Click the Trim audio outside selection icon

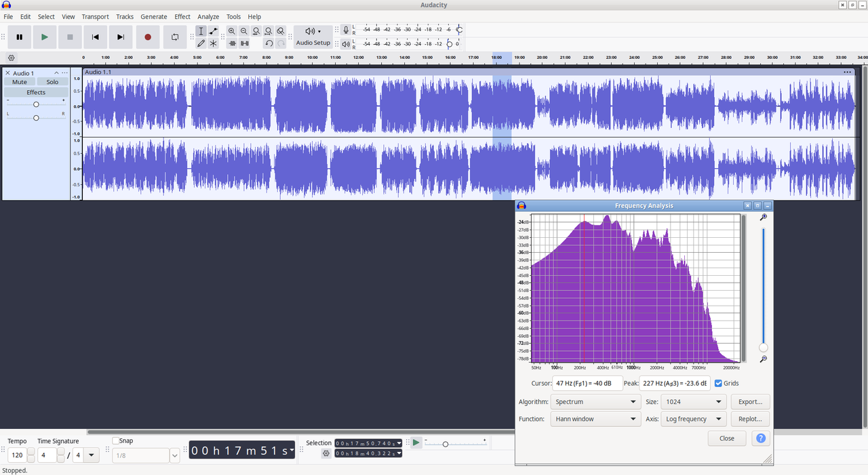(x=232, y=43)
